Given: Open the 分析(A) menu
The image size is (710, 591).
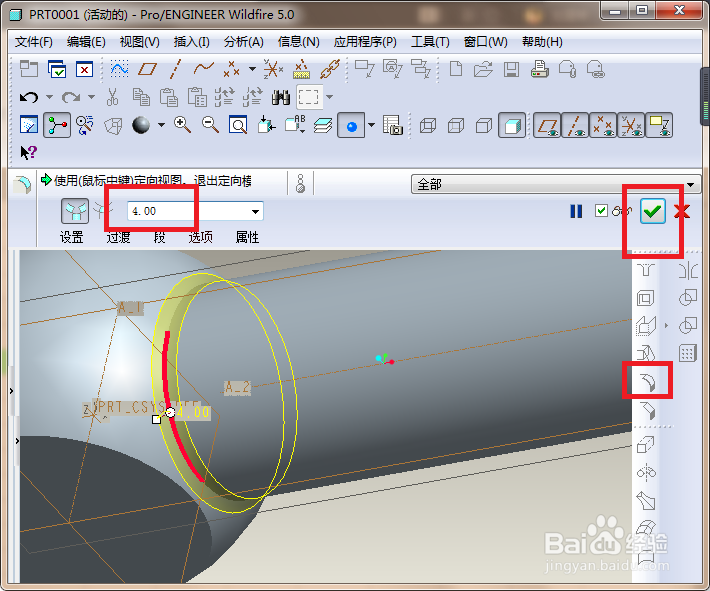Looking at the screenshot, I should point(244,42).
